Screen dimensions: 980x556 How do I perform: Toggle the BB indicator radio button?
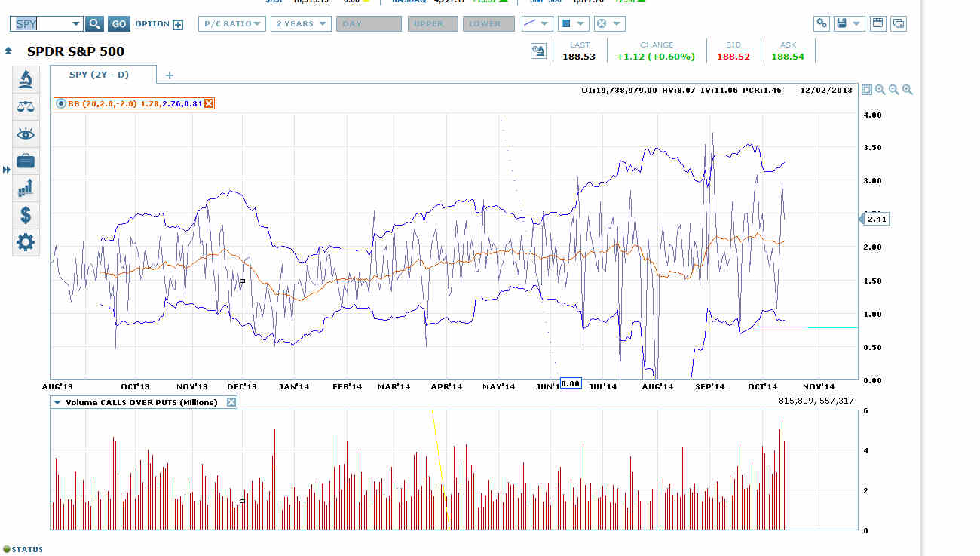(x=60, y=103)
